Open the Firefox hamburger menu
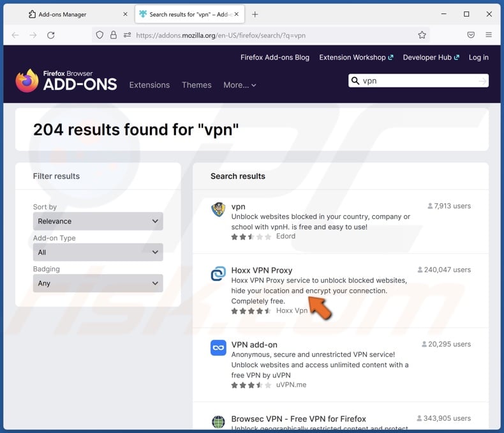The image size is (504, 433). [x=489, y=34]
